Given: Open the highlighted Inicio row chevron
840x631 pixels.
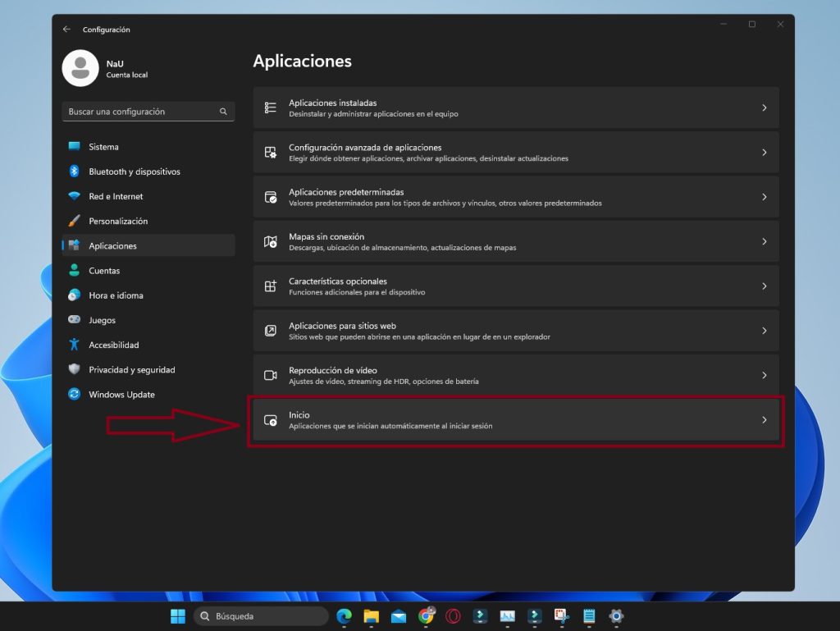Looking at the screenshot, I should pos(765,419).
